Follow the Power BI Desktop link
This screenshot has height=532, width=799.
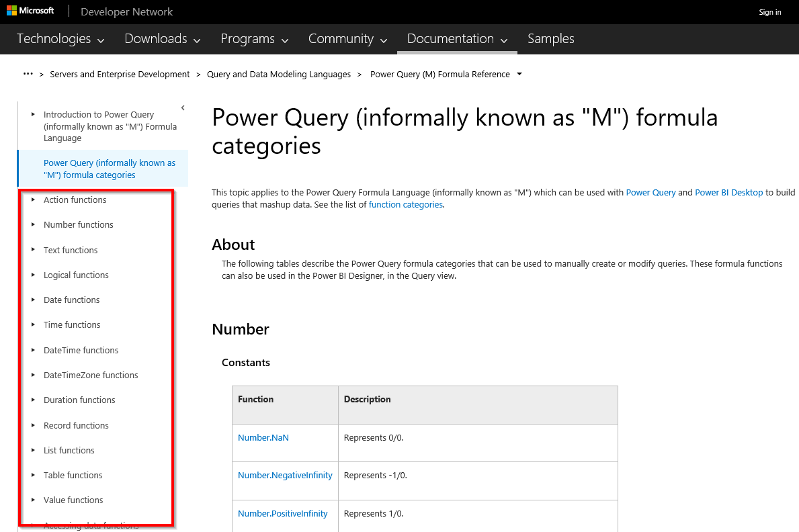728,192
